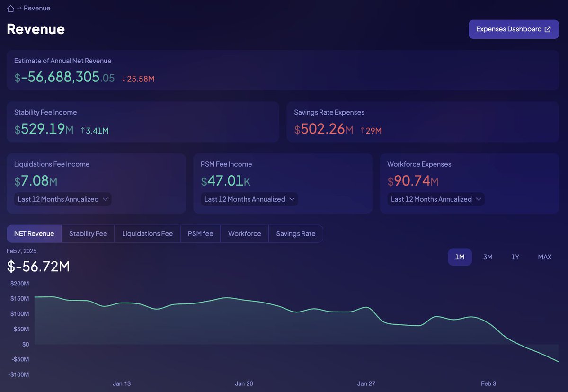This screenshot has height=392, width=568.
Task: Click the net revenue chart line near Jan 27
Action: pyautogui.click(x=367, y=306)
